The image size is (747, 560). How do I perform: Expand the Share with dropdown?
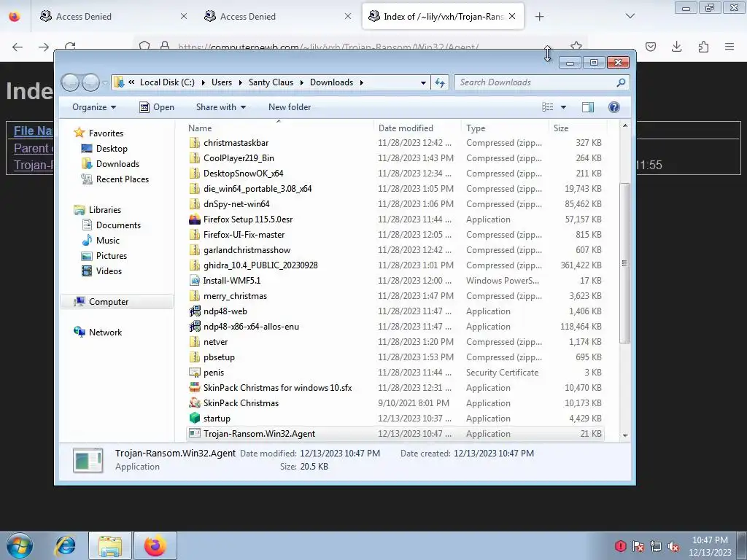(221, 107)
